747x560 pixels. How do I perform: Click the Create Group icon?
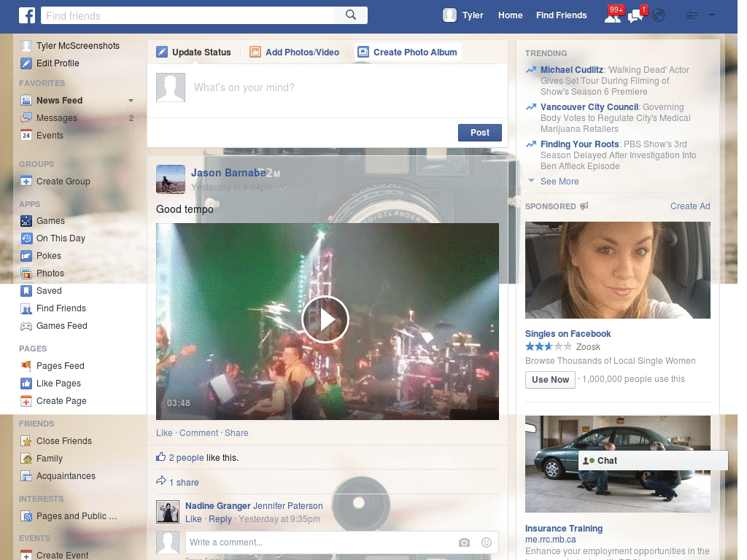click(x=26, y=182)
